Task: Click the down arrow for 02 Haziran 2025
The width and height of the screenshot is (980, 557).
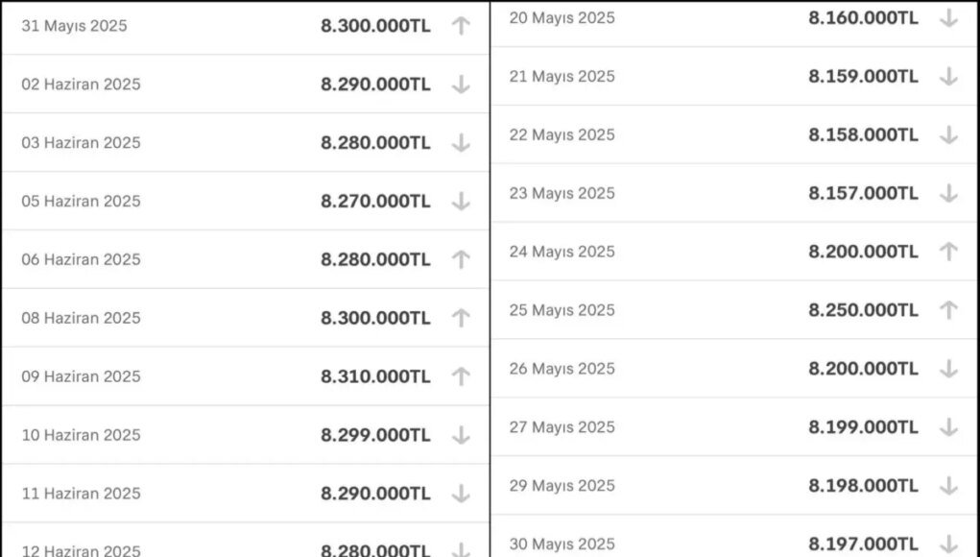Action: click(461, 85)
